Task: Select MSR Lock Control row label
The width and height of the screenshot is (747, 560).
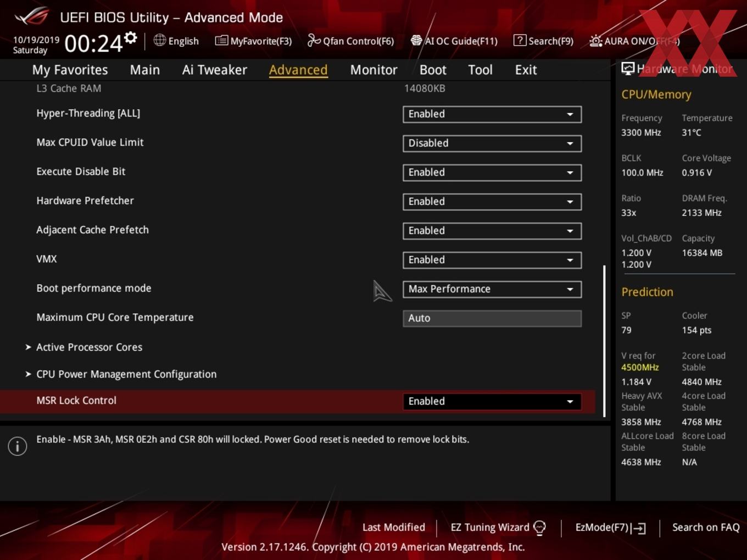Action: click(76, 400)
